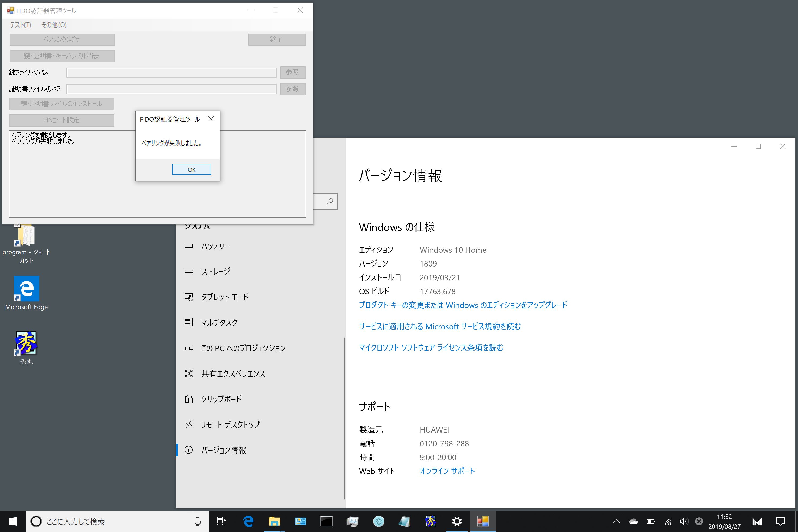Open 共有エクスペリエンス settings in sidebar
The image size is (798, 532).
(233, 373)
